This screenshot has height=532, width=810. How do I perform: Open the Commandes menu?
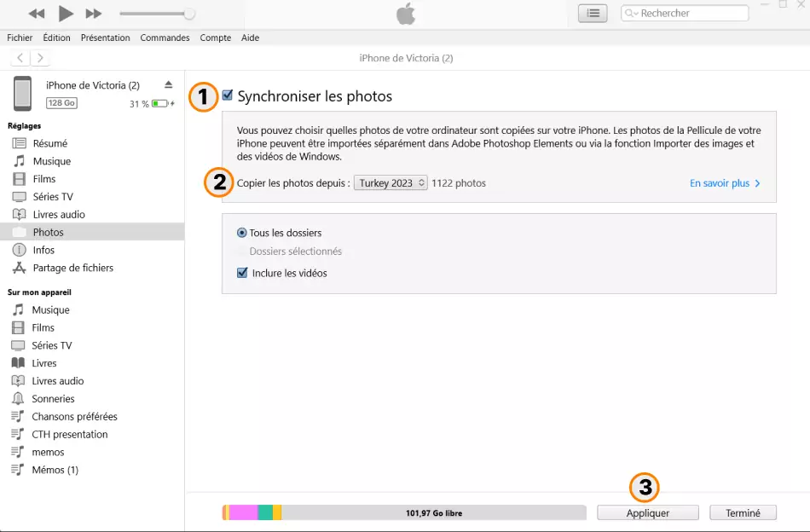pos(165,38)
